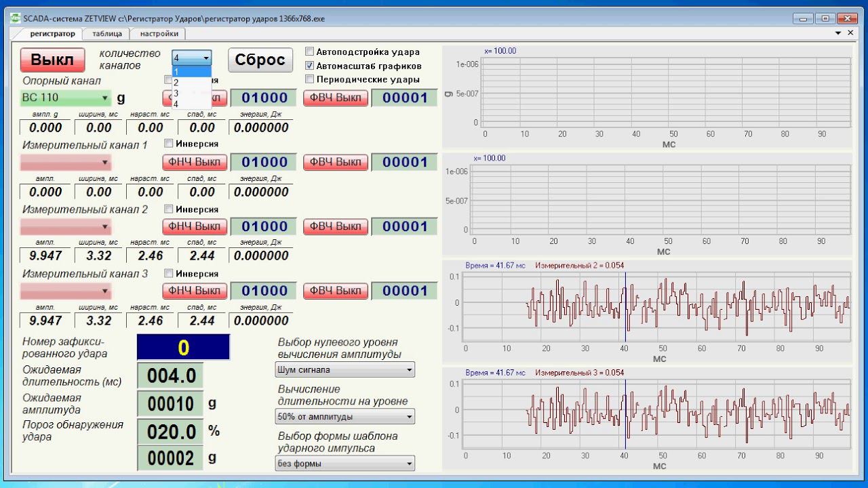This screenshot has width=868, height=488.
Task: Click ширина value 3.32 of канал 3
Action: (99, 321)
